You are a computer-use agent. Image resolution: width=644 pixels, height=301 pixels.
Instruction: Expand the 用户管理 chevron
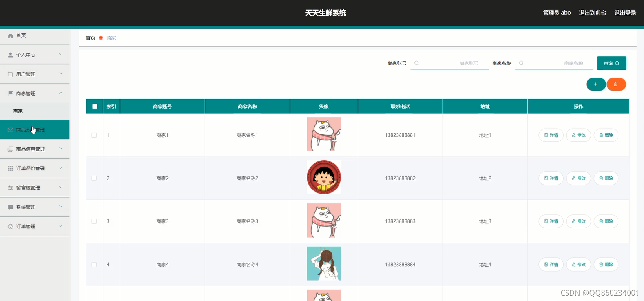coord(61,73)
